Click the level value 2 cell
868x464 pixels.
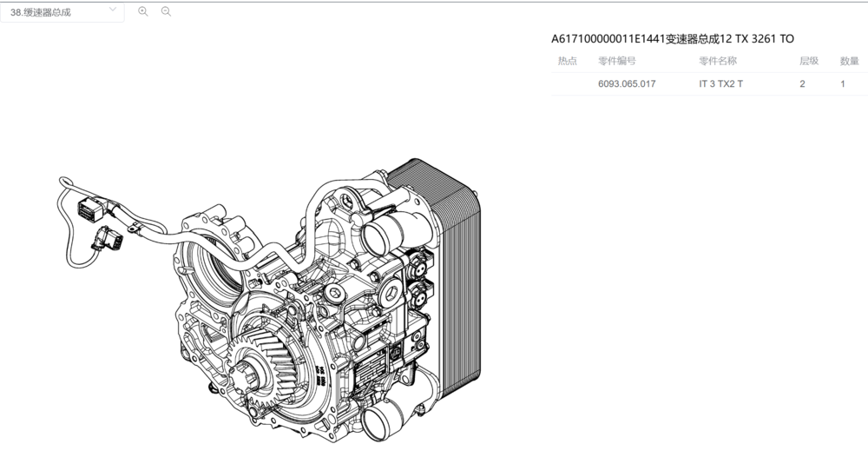(802, 84)
